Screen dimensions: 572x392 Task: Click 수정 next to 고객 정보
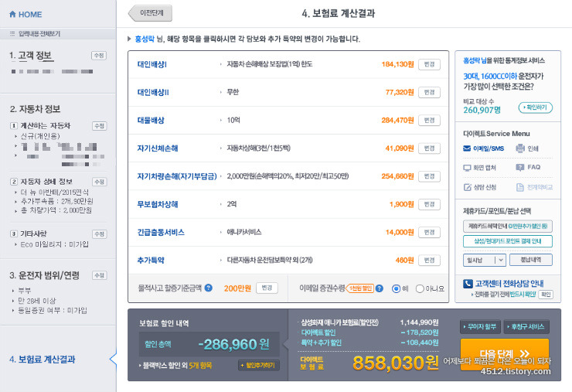click(99, 56)
